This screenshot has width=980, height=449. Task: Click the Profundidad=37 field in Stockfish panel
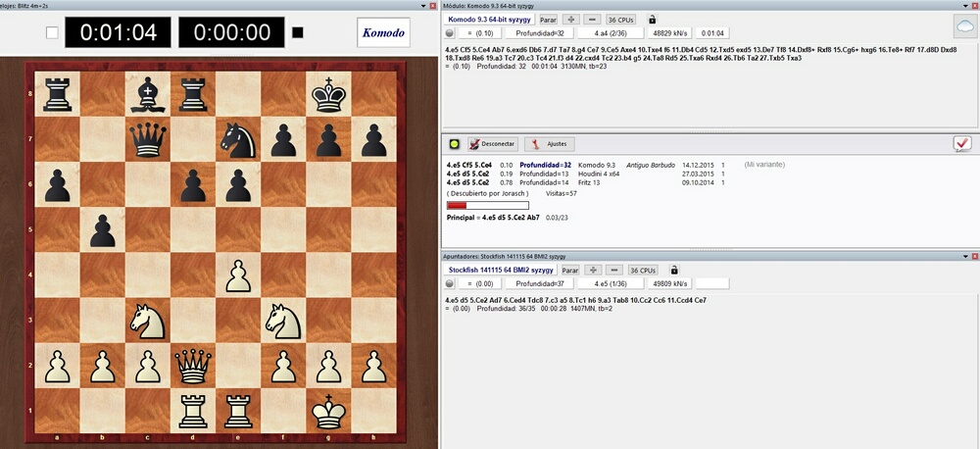[x=539, y=284]
